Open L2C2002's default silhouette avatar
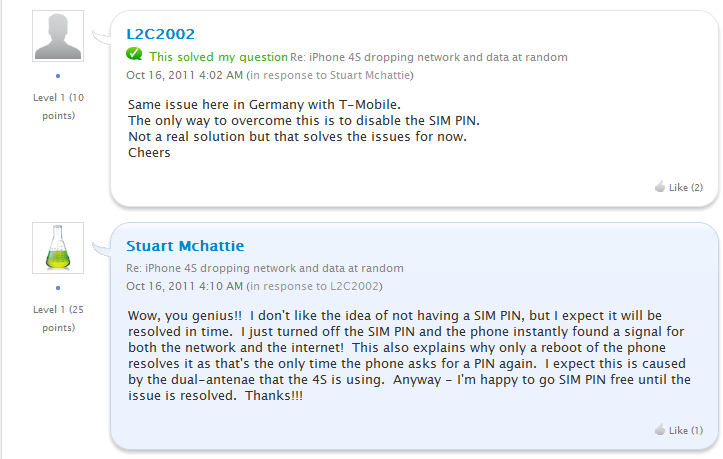Screen dimensions: 723x459 click(x=58, y=36)
